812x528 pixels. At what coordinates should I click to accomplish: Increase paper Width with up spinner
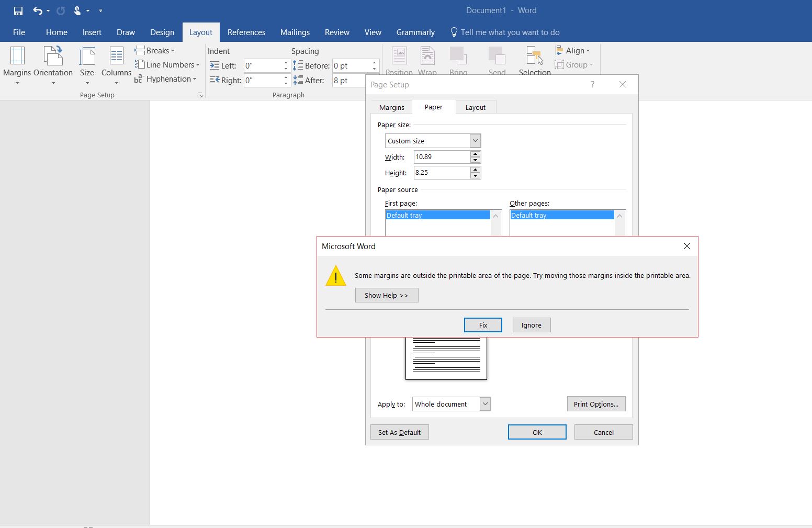pyautogui.click(x=475, y=154)
